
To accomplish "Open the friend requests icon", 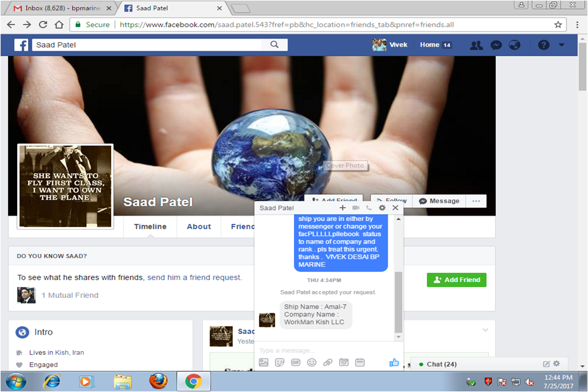I will click(x=476, y=45).
